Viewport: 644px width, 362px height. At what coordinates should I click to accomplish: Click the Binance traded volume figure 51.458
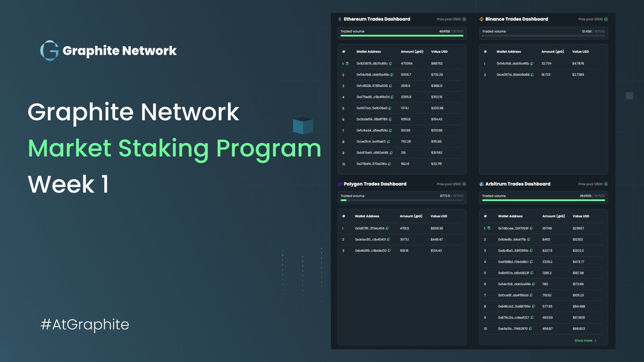click(x=587, y=32)
